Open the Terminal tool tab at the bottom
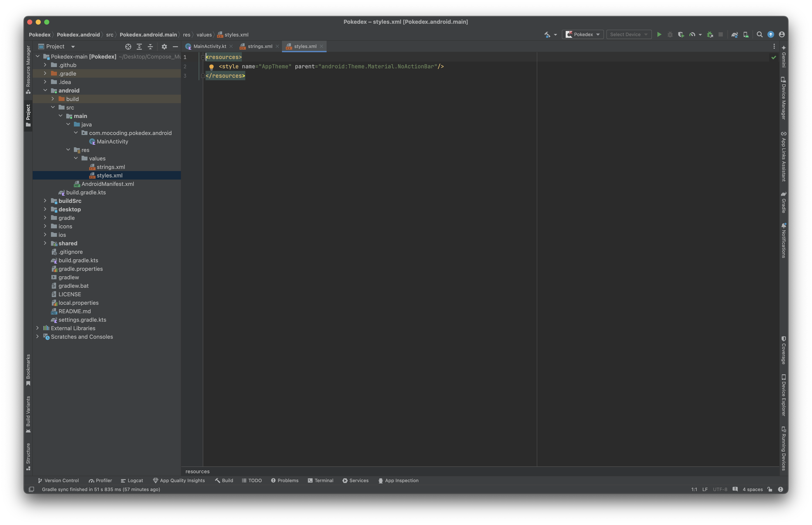The image size is (812, 525). [320, 480]
